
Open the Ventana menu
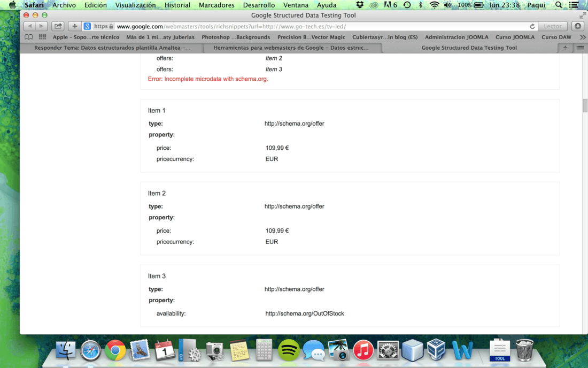[x=296, y=5]
